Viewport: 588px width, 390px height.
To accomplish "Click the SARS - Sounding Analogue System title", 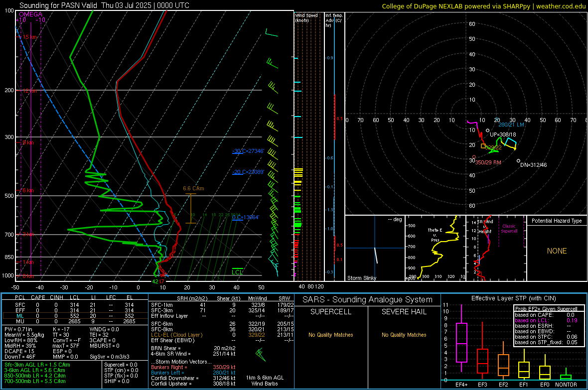I will click(x=367, y=300).
